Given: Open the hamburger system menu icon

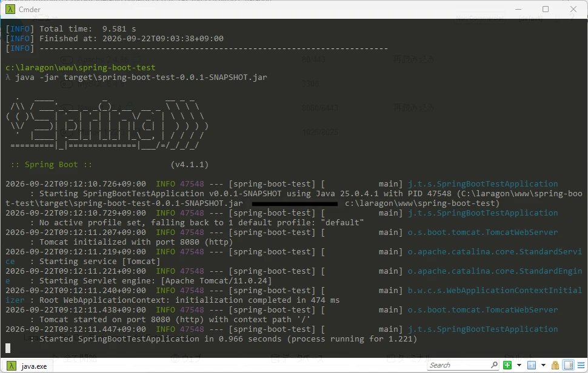Looking at the screenshot, I should (x=581, y=365).
